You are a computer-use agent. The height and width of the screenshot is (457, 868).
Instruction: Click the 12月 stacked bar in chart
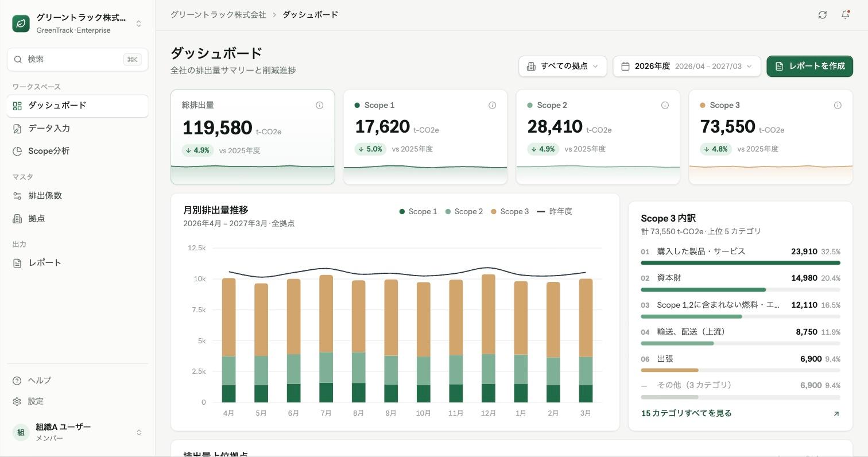point(489,338)
